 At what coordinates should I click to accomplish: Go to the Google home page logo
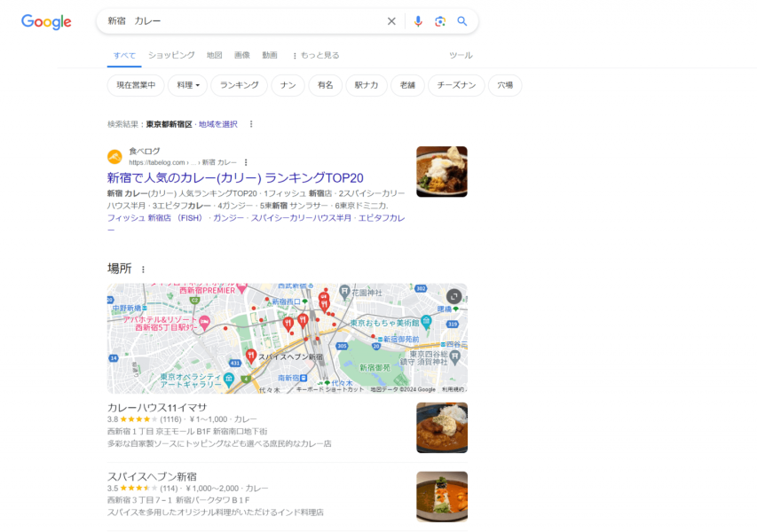pyautogui.click(x=46, y=21)
